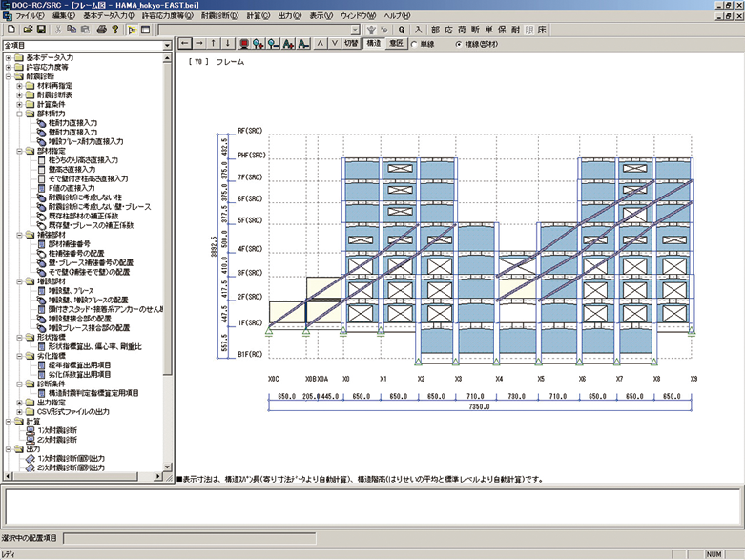This screenshot has height=560, width=745.
Task: Click the Open file folder icon
Action: pyautogui.click(x=28, y=30)
